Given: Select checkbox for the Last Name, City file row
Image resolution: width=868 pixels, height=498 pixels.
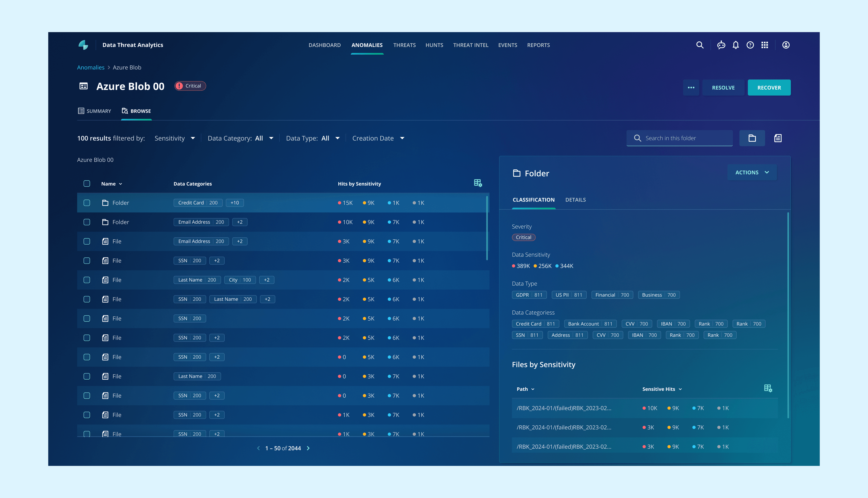Looking at the screenshot, I should [x=87, y=280].
